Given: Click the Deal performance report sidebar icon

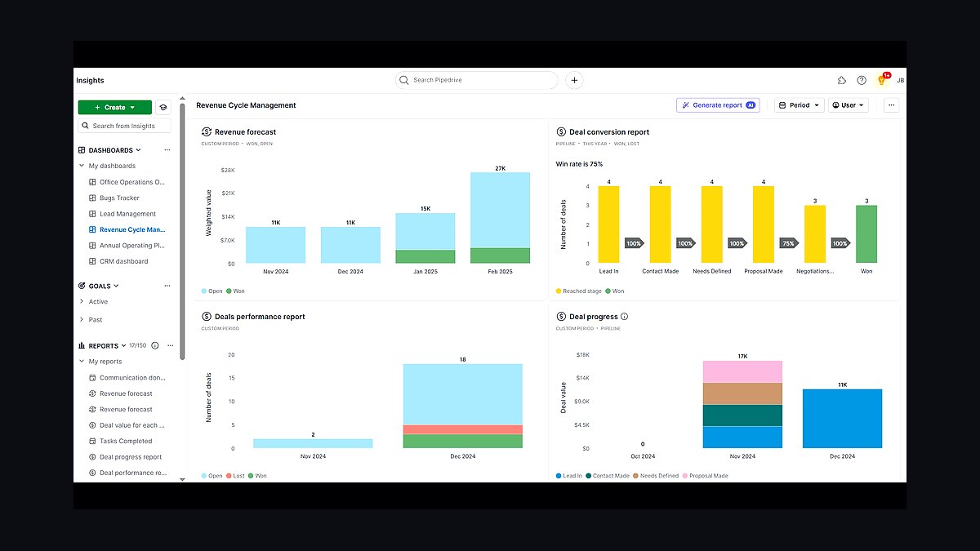Looking at the screenshot, I should 92,473.
